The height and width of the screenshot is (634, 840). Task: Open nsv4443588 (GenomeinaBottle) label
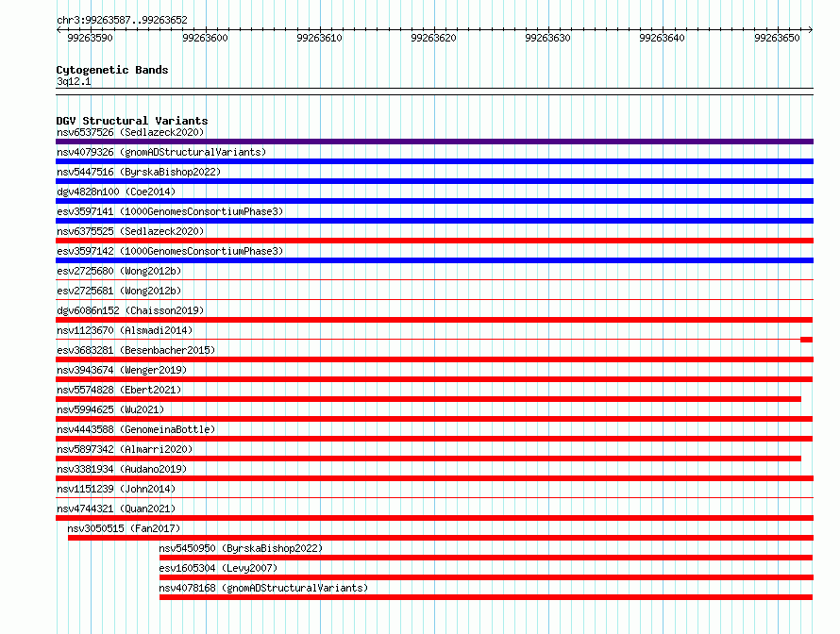[136, 429]
